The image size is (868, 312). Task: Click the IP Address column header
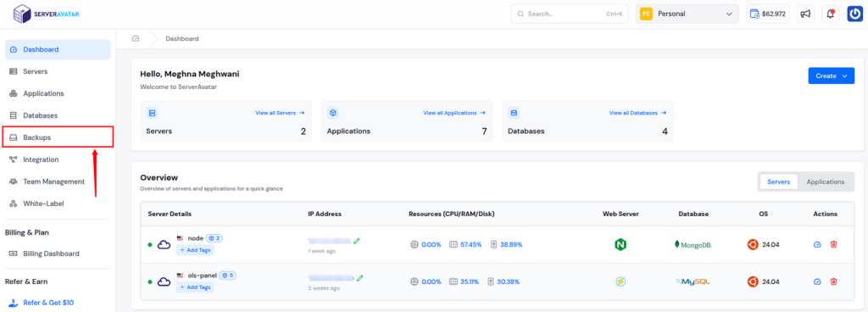(x=325, y=214)
